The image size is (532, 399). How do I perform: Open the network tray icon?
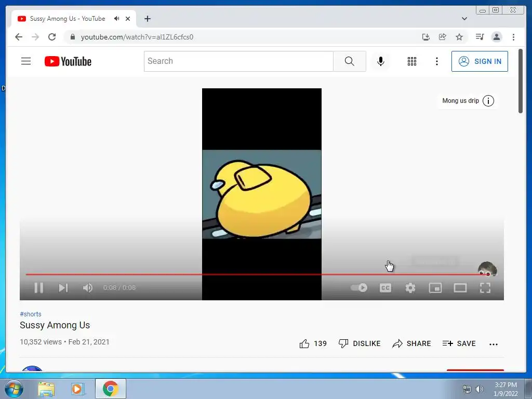[x=467, y=389]
